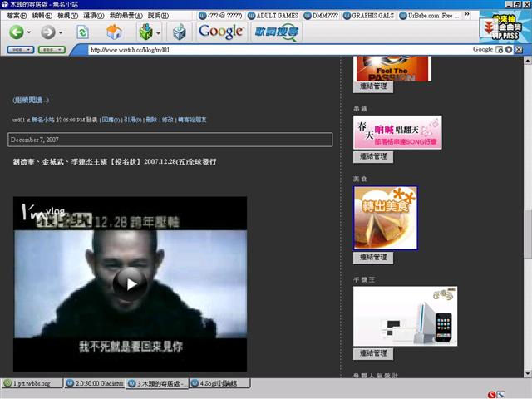Click the red download arrows icon top right
The height and width of the screenshot is (399, 532).
point(488,27)
